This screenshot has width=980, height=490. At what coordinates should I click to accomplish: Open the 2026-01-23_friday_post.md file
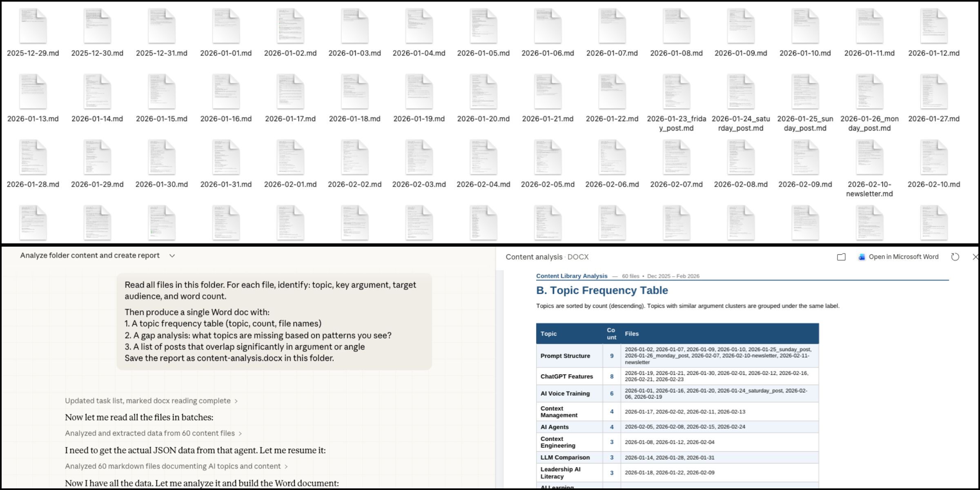tap(676, 92)
